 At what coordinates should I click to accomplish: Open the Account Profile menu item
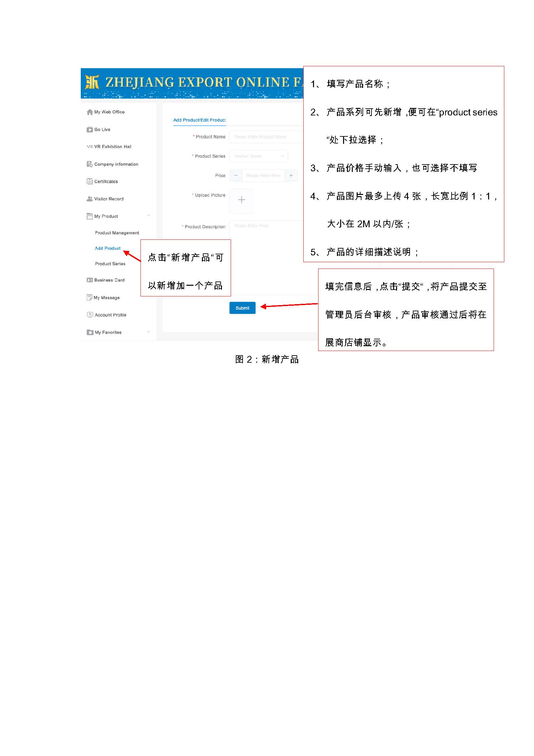(110, 315)
